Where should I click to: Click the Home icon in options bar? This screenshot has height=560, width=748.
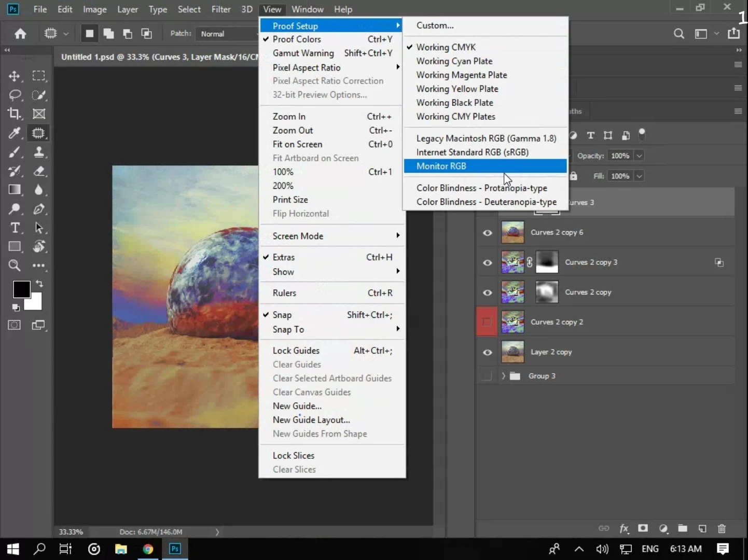pos(20,34)
